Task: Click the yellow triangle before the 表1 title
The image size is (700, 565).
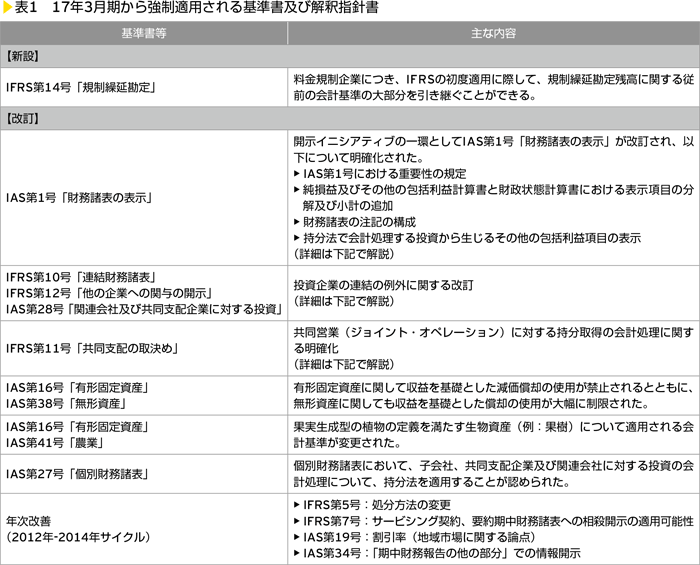Action: (x=6, y=9)
